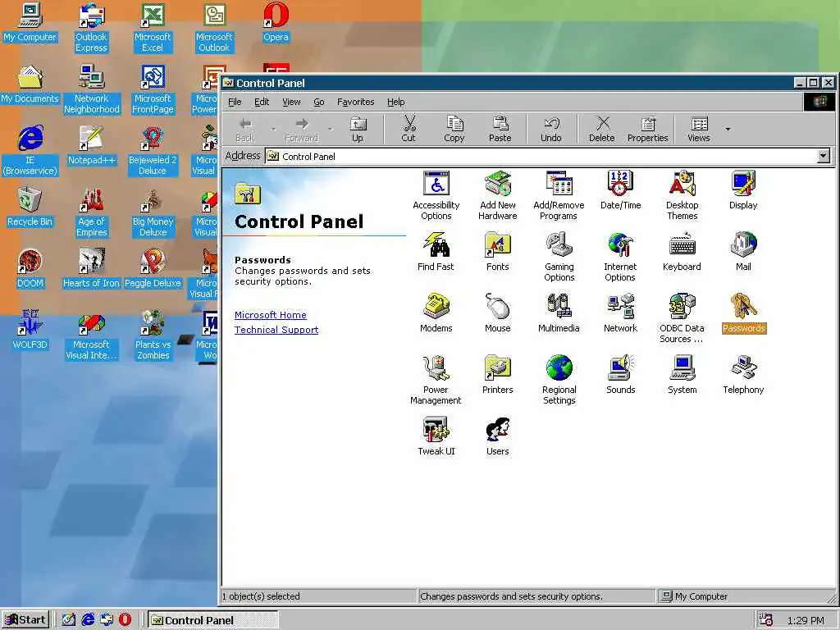
Task: Open the Go menu
Action: (319, 102)
